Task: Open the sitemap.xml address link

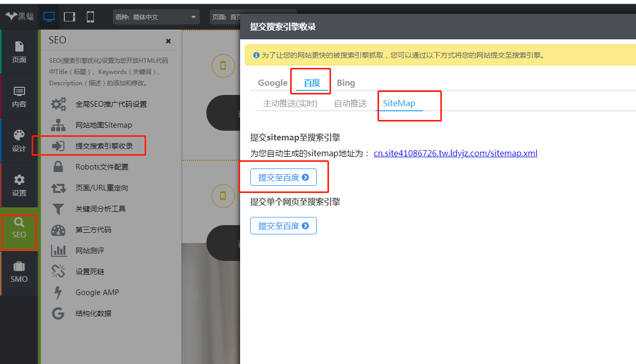Action: 455,153
